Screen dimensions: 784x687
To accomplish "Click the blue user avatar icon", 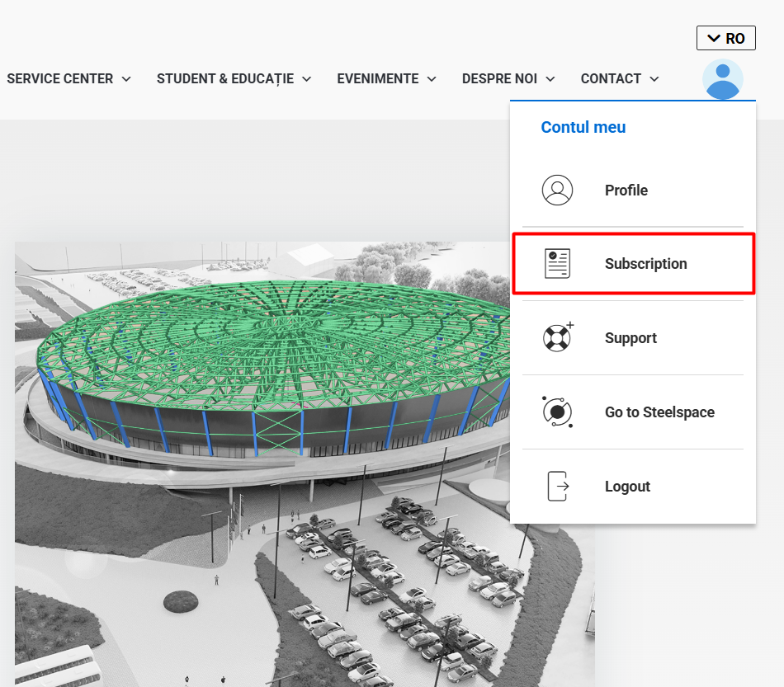I will pyautogui.click(x=722, y=79).
